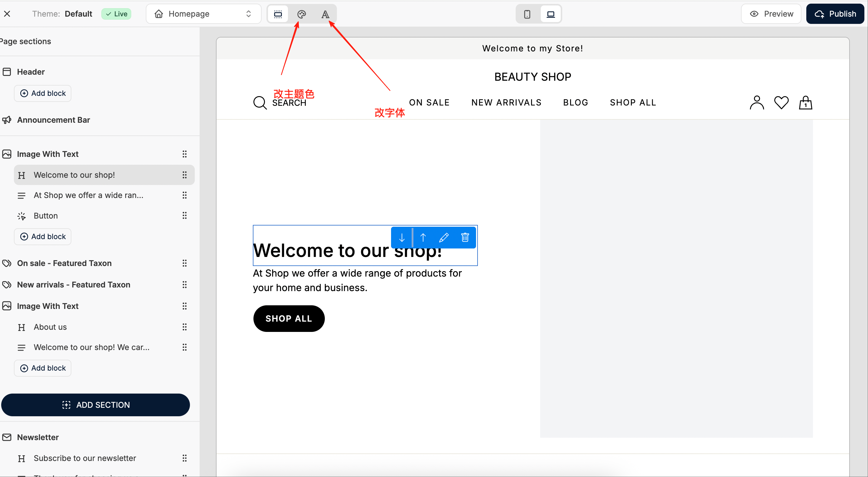
Task: Open the Homepage page selector dropdown
Action: (204, 14)
